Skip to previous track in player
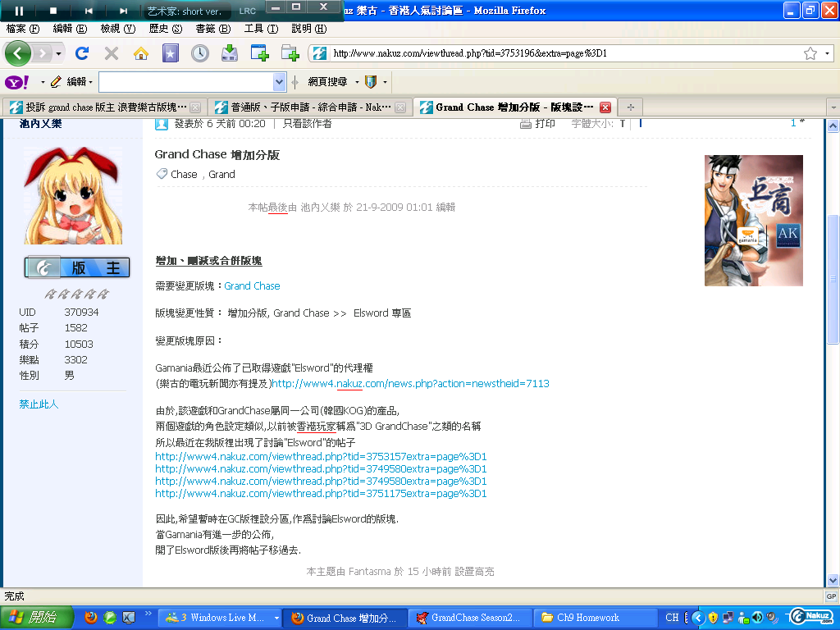Screen dimensions: 840x630 tap(89, 11)
